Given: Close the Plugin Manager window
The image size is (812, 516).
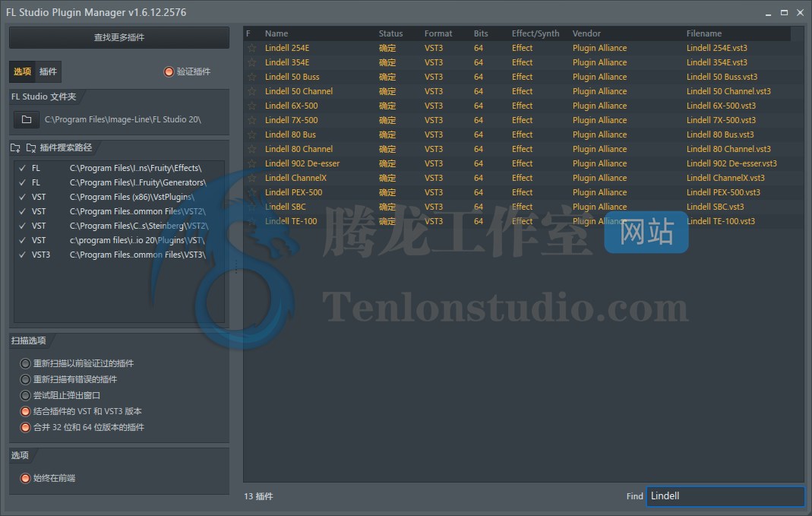Looking at the screenshot, I should tap(800, 12).
